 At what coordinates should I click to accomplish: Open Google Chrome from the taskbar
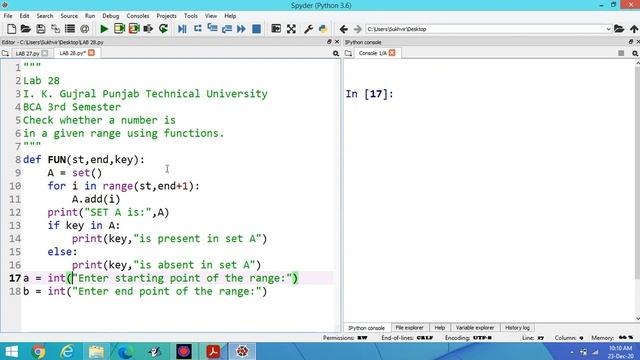coord(38,351)
